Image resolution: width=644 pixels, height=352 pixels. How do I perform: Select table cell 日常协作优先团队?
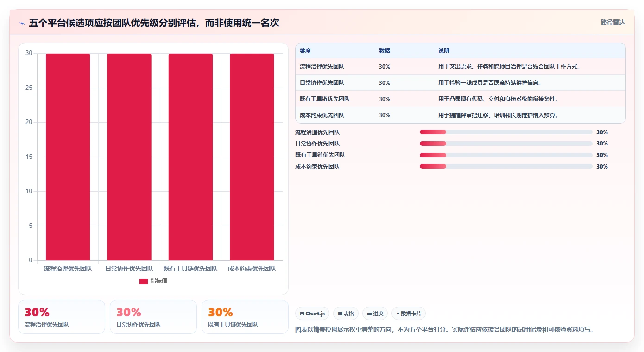pos(322,83)
